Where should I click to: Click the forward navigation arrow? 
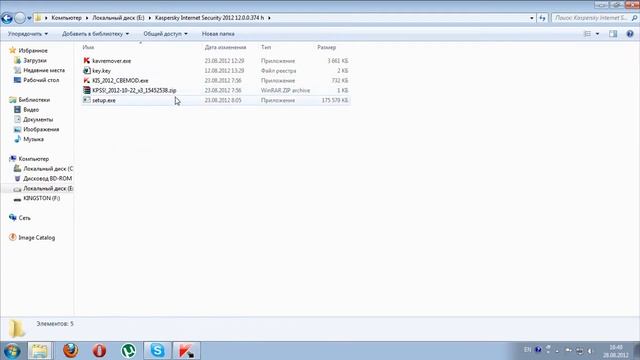20,18
